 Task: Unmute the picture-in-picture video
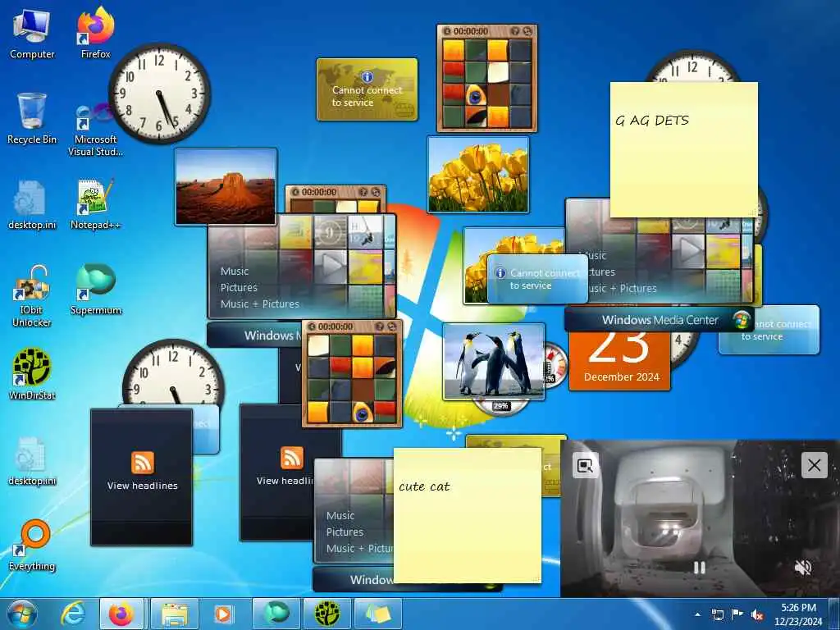pos(802,568)
